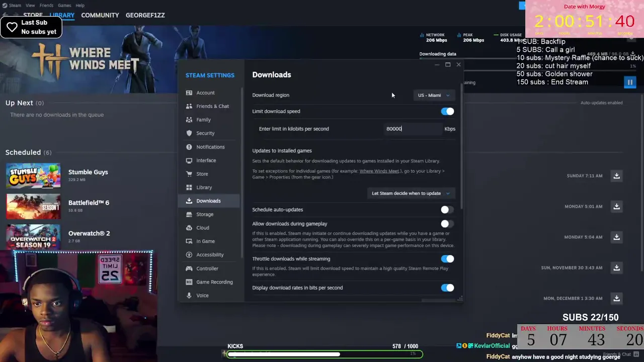644x362 pixels.
Task: Follow the Where Winds Meet link
Action: (x=380, y=171)
